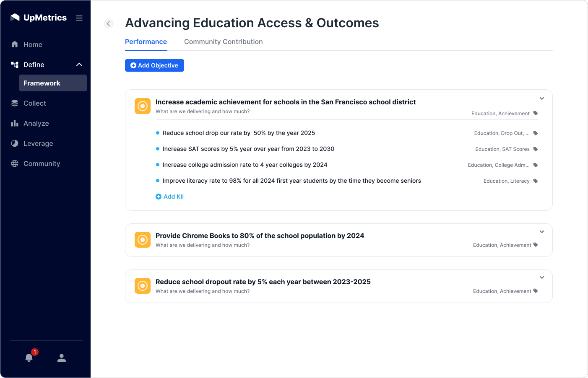Click tag icon for SAT Scores row
The width and height of the screenshot is (588, 378).
point(536,149)
